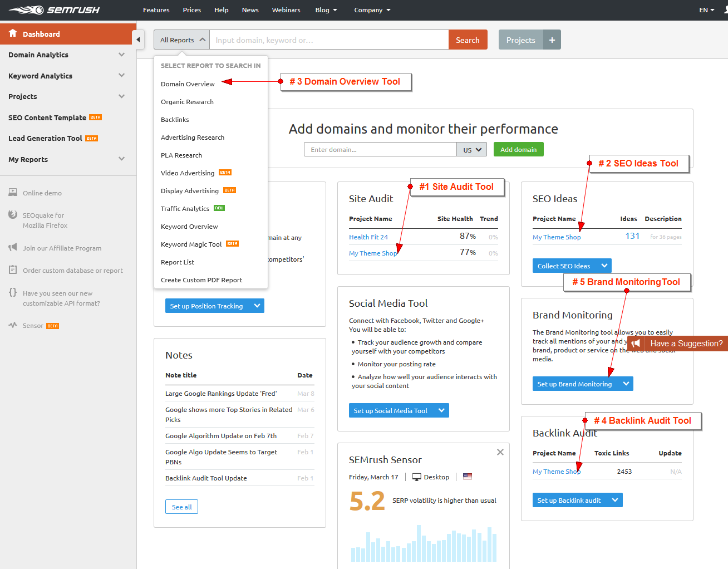Close the SEMrush Sensor widget
The width and height of the screenshot is (728, 569).
tap(500, 452)
